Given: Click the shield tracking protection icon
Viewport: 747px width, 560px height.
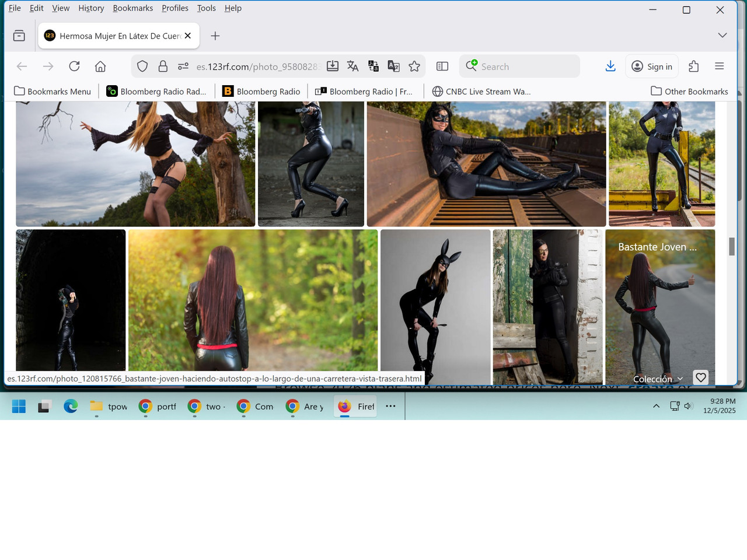Looking at the screenshot, I should tap(142, 66).
